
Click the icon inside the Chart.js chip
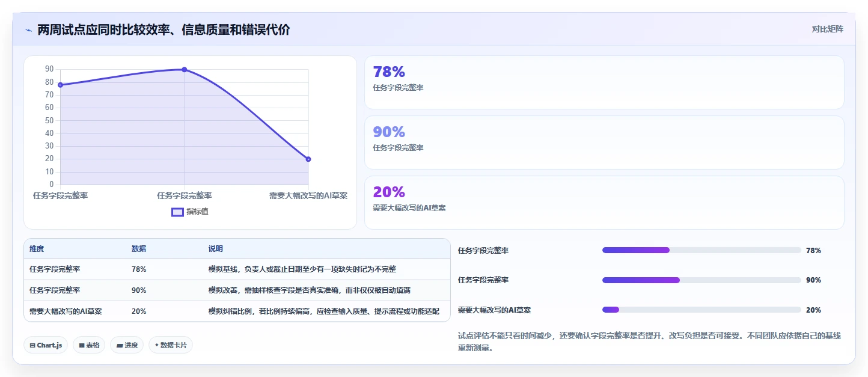point(32,345)
